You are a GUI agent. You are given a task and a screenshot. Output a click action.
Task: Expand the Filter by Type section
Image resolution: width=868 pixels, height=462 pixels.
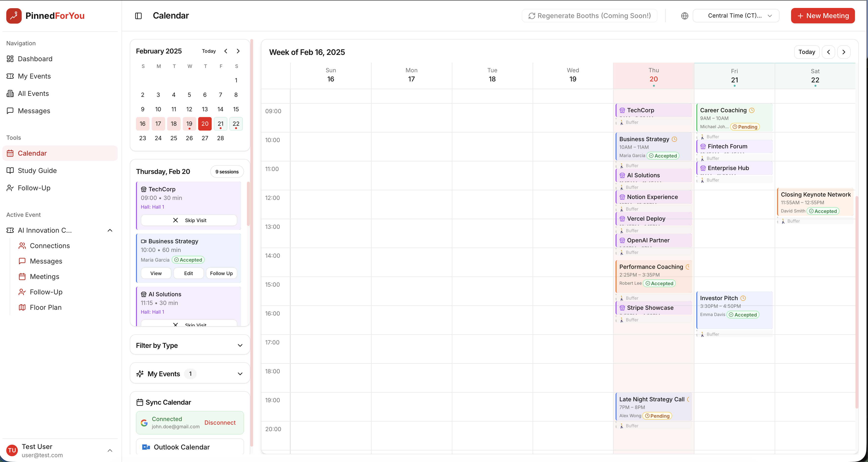tap(240, 345)
